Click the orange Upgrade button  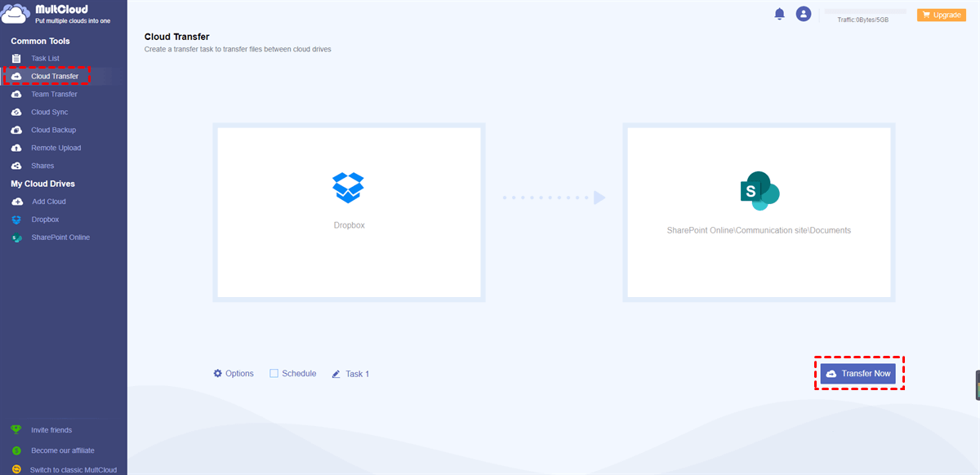pos(942,15)
